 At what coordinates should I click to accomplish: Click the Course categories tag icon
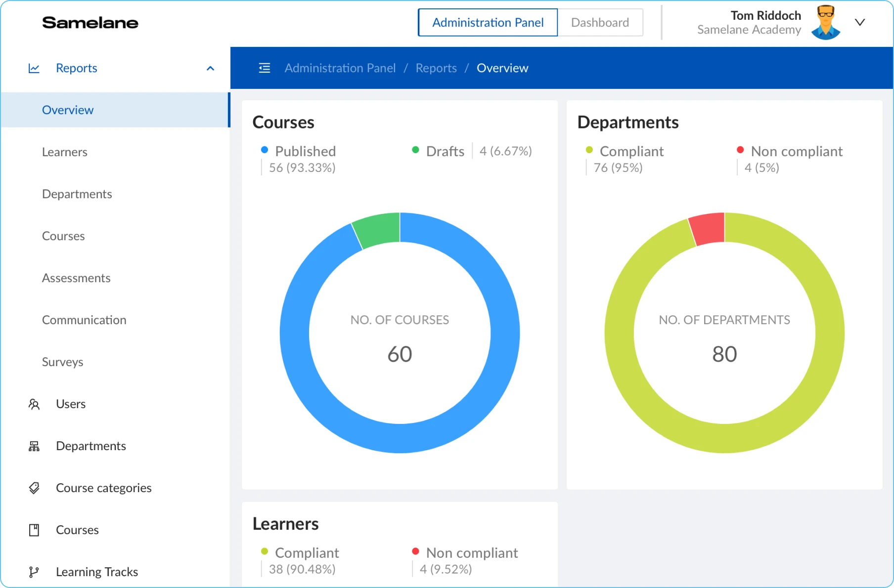(34, 488)
